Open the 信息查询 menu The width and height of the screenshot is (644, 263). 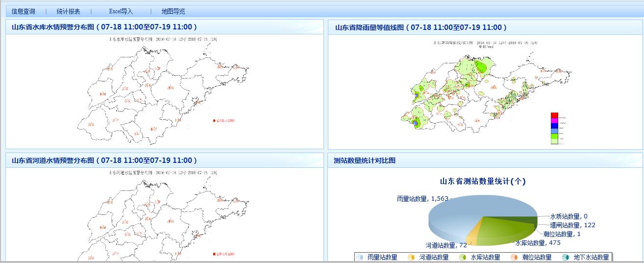tap(24, 11)
